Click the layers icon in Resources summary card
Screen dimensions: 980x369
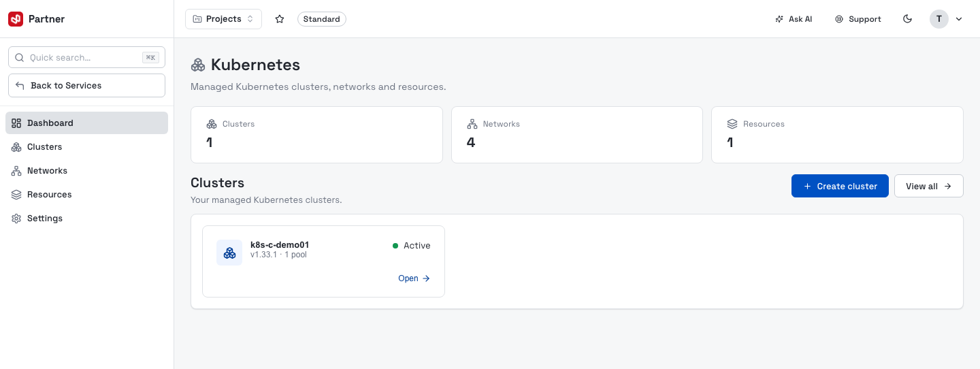732,124
